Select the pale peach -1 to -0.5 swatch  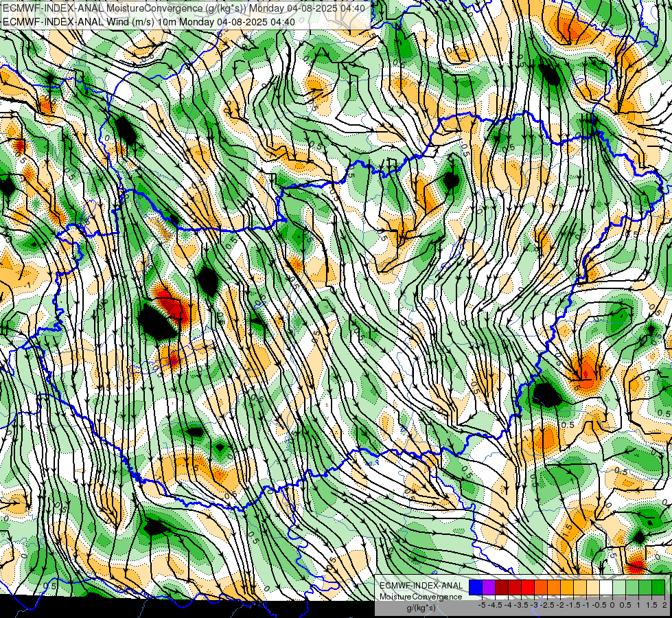[592, 587]
